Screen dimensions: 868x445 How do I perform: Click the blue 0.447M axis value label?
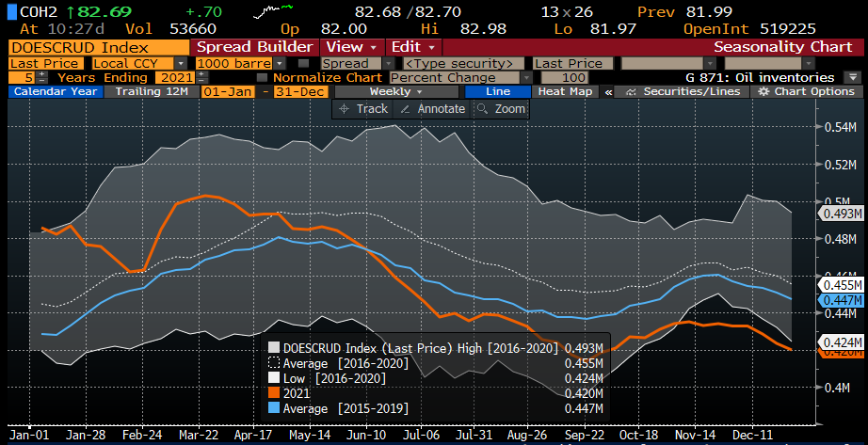[x=843, y=300]
